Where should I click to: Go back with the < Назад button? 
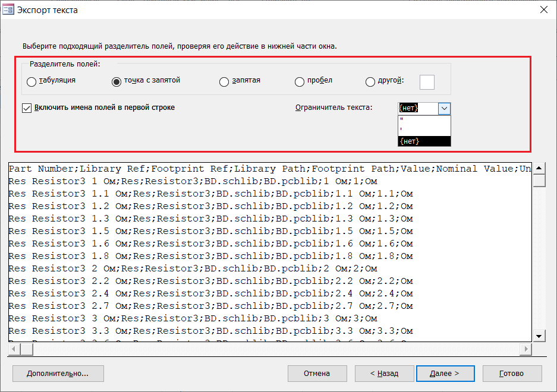coord(385,374)
